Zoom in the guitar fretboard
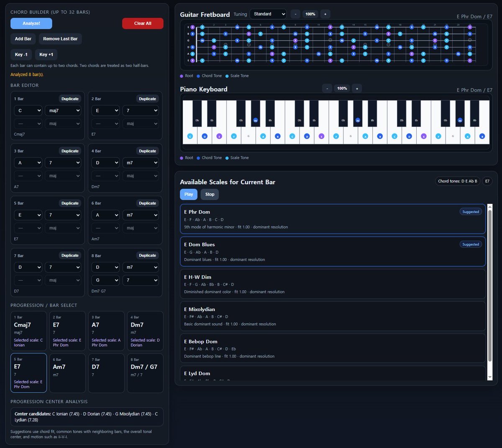 point(325,14)
